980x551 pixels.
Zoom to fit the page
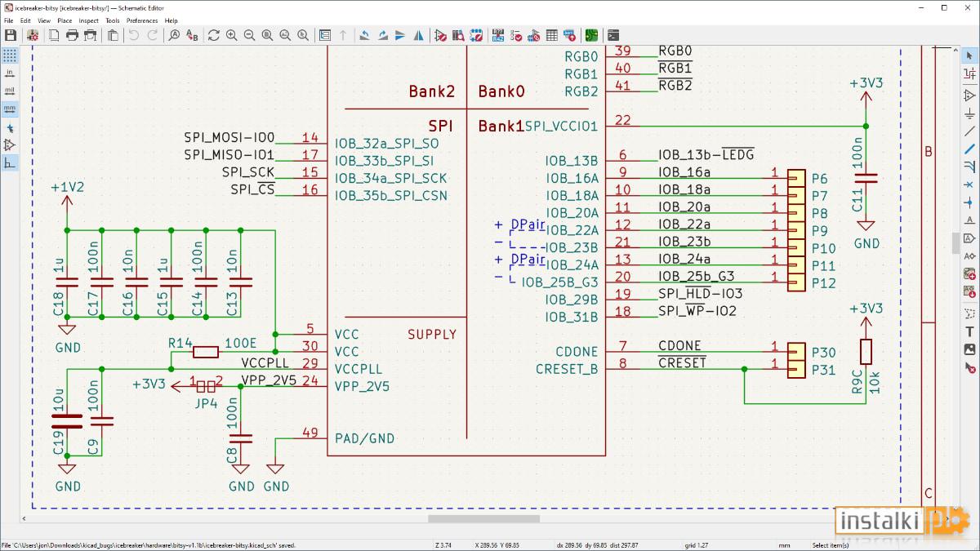268,35
